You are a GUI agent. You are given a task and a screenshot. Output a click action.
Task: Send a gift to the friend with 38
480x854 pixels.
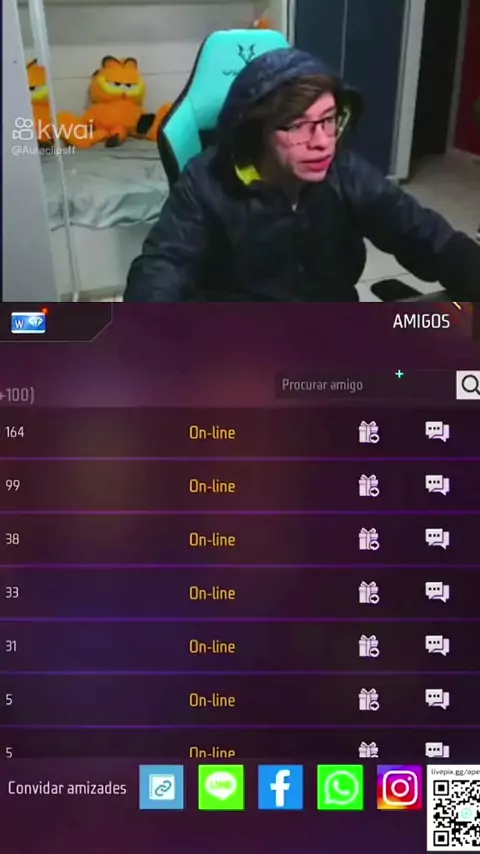pyautogui.click(x=368, y=539)
